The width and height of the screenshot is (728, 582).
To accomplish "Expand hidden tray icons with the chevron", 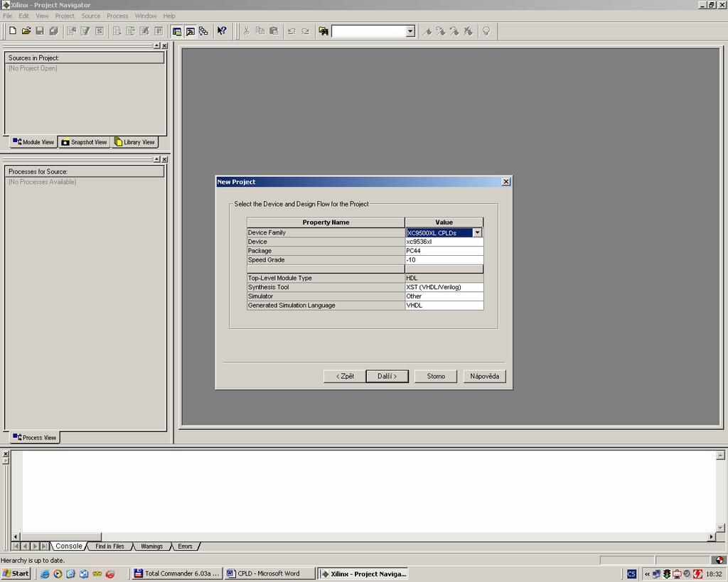I will pos(647,574).
